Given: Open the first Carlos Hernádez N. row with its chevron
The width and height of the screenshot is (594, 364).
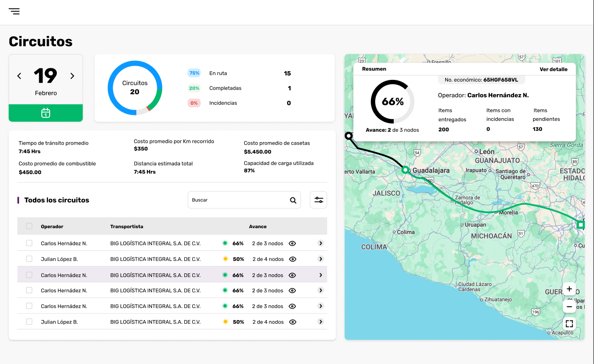Looking at the screenshot, I should 321,243.
